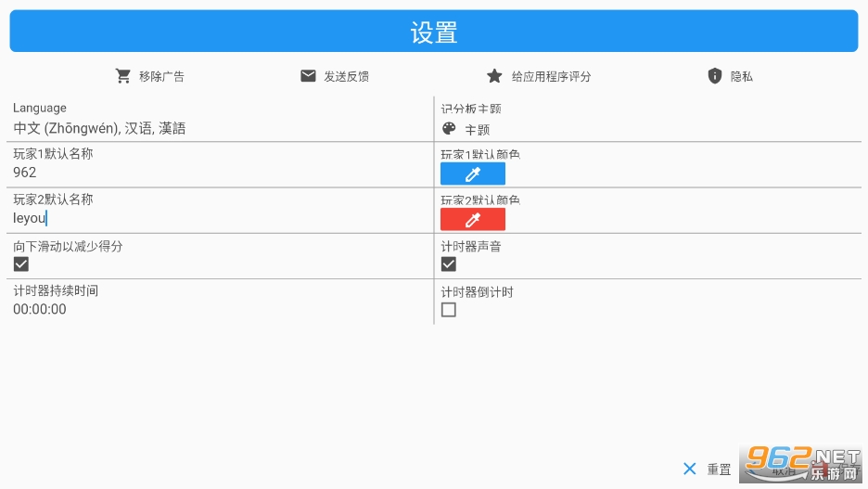Click the shopping cart remove-ads icon
The height and width of the screenshot is (489, 868).
(123, 76)
